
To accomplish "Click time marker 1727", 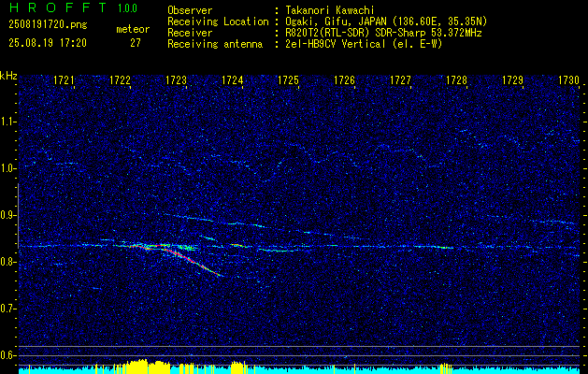I will pyautogui.click(x=400, y=80).
